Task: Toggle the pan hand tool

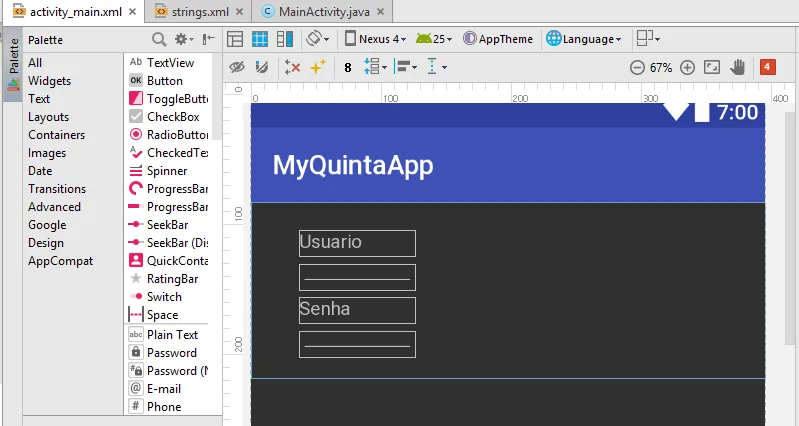Action: point(738,67)
